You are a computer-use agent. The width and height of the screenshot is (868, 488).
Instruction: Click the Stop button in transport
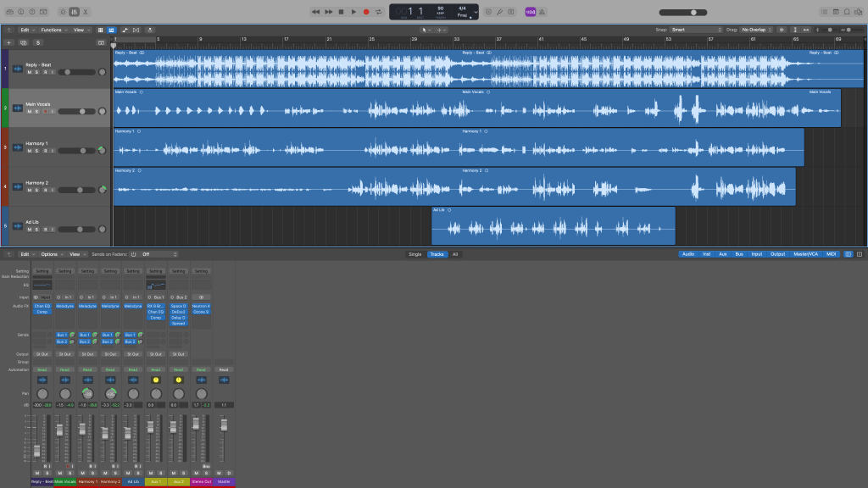coord(341,12)
